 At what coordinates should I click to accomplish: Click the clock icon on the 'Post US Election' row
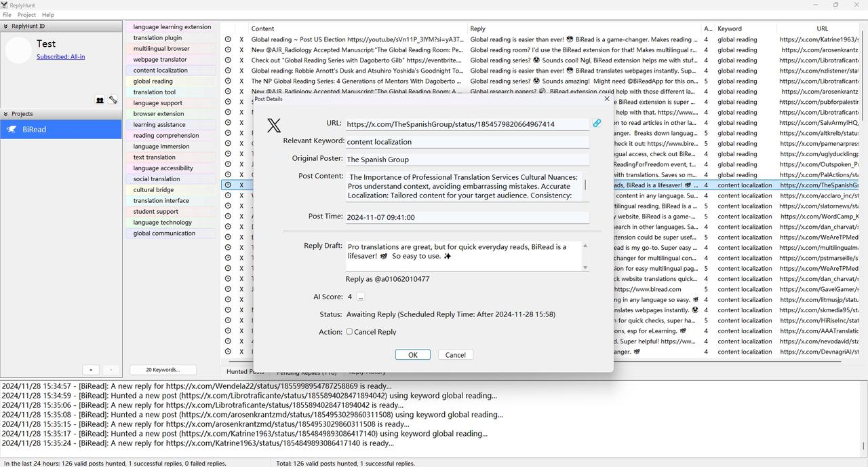(x=228, y=39)
